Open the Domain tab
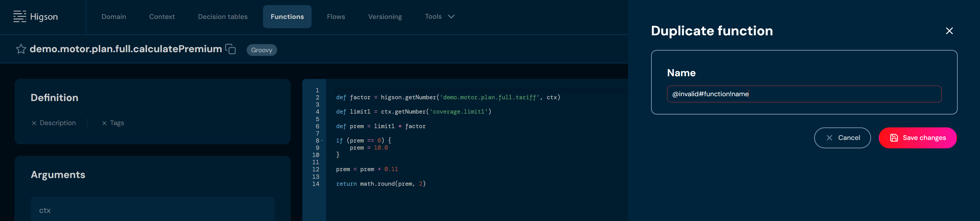Viewport: 980px width, 221px height. point(114,17)
